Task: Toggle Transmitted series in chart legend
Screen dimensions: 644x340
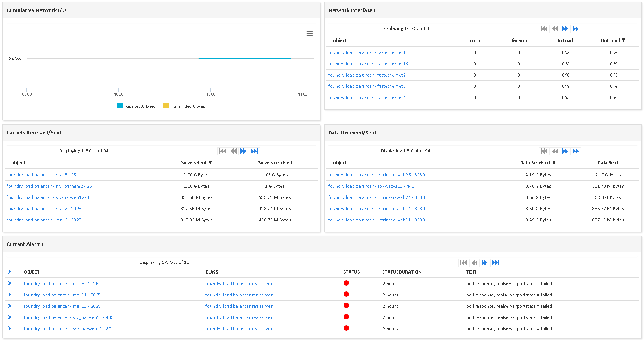Action: pos(184,106)
